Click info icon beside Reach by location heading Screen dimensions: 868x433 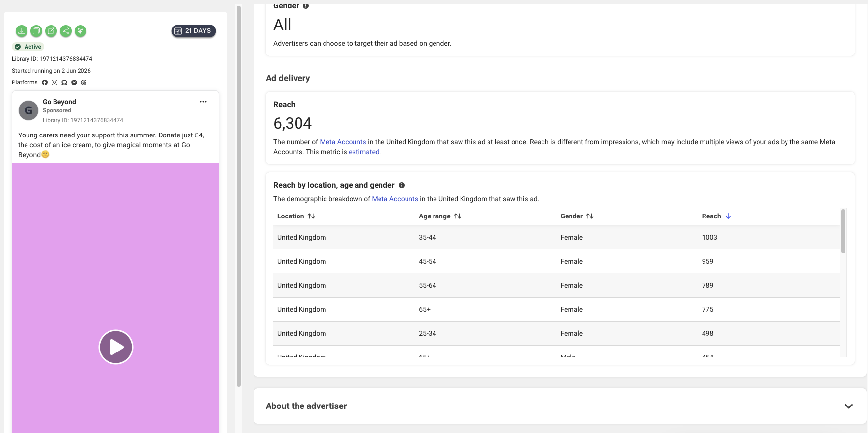coord(402,185)
